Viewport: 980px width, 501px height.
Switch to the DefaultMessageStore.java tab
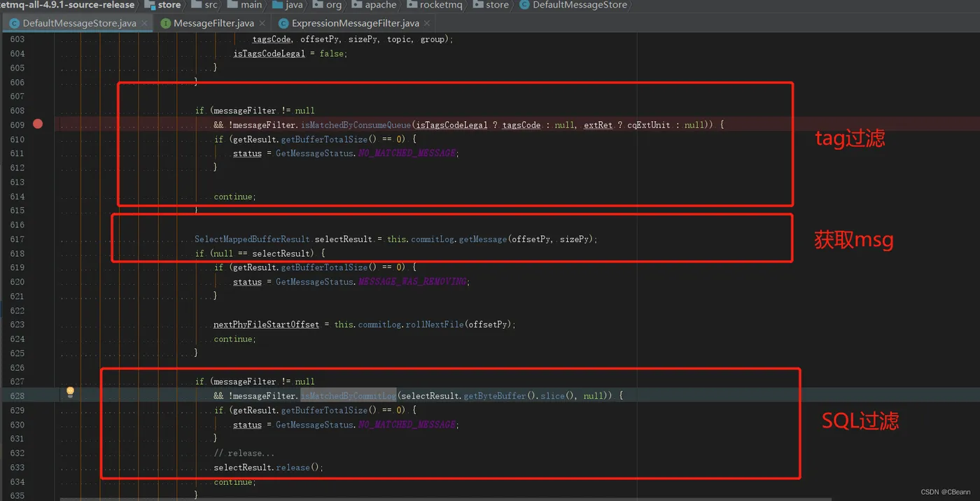pos(76,23)
